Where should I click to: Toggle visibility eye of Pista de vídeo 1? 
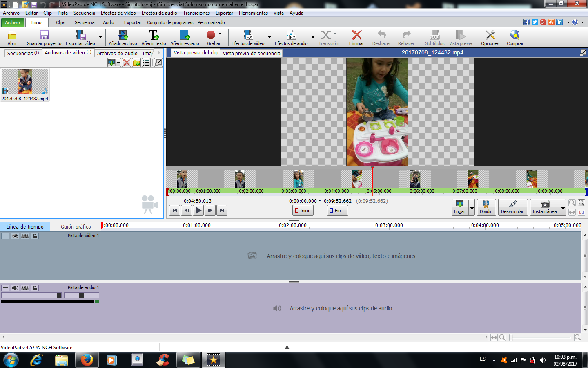15,236
